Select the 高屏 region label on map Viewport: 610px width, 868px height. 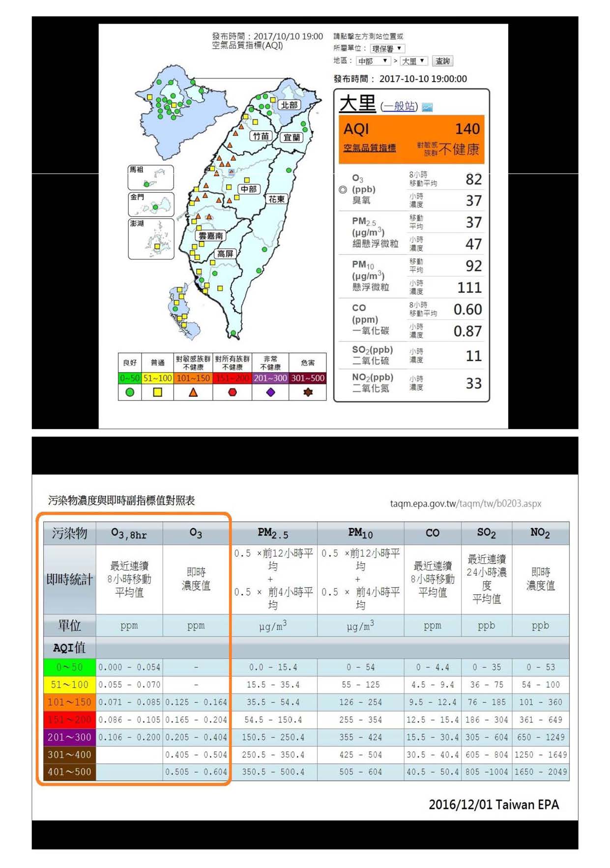tap(225, 254)
